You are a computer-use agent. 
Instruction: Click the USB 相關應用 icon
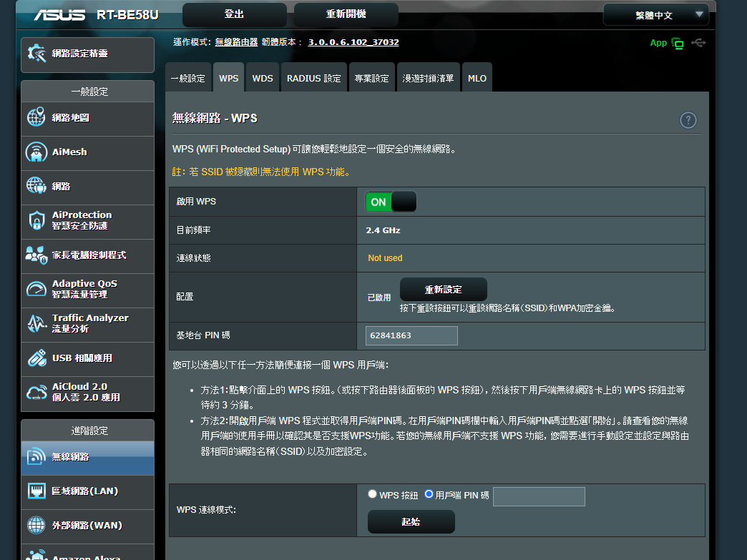point(36,358)
